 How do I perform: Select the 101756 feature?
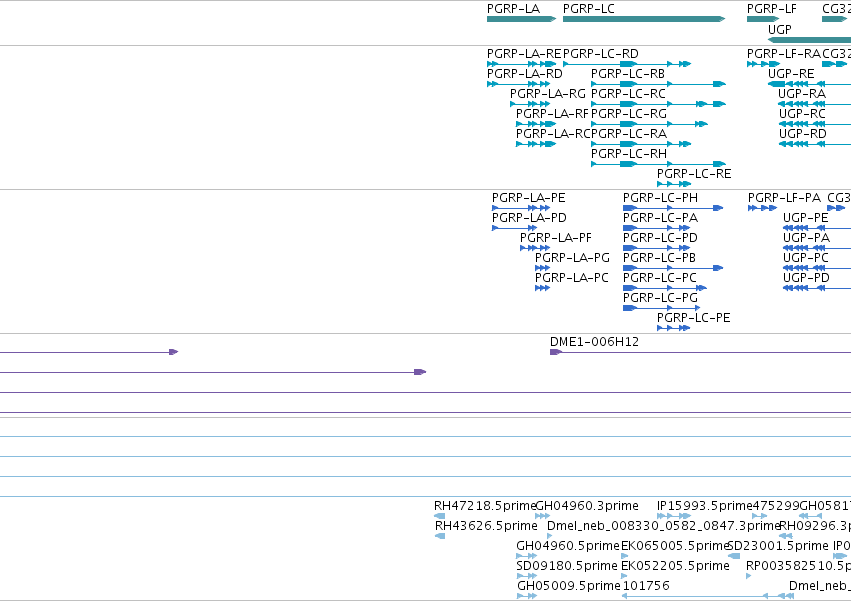click(708, 596)
